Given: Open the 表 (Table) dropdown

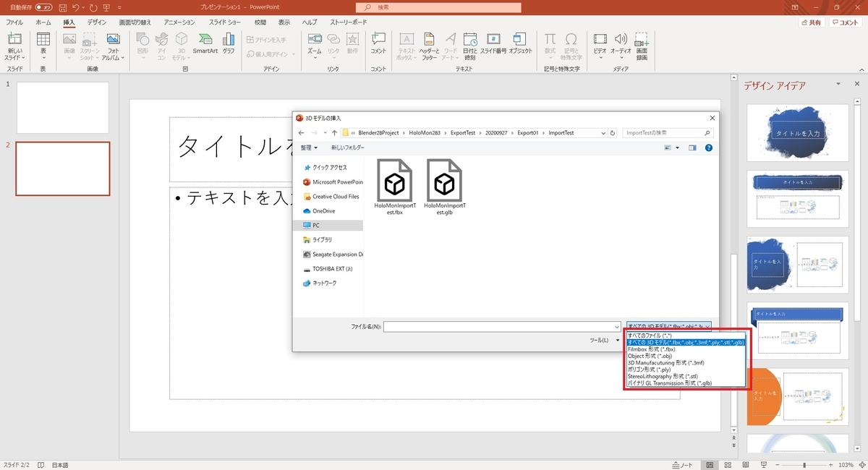Looking at the screenshot, I should 43,46.
